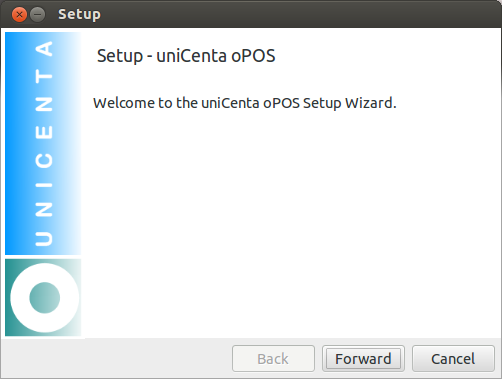Click the letter I in the banner

pyautogui.click(x=44, y=185)
